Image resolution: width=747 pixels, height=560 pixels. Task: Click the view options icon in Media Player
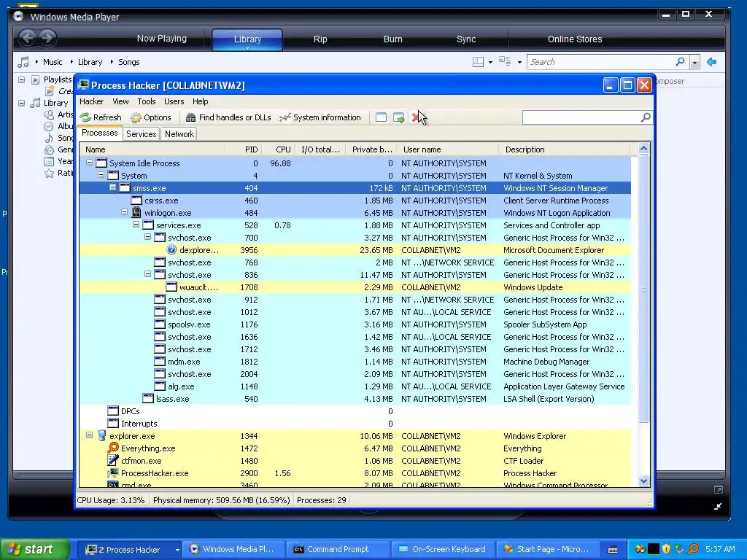505,61
